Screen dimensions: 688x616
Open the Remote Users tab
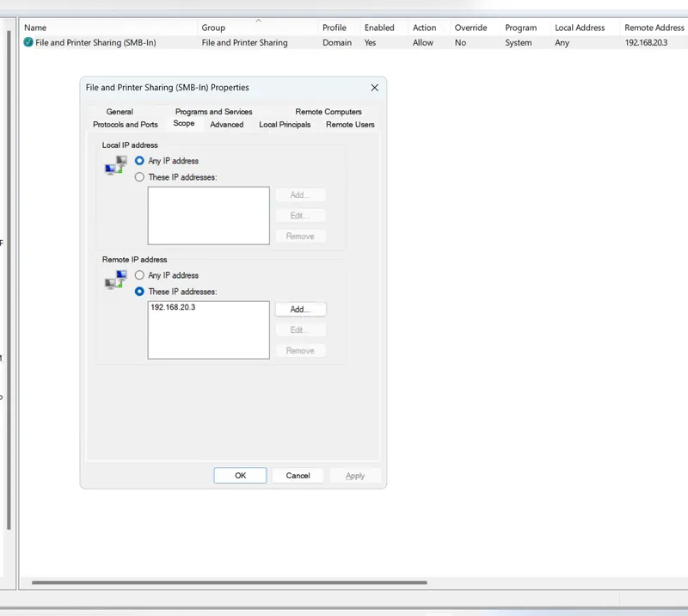350,124
